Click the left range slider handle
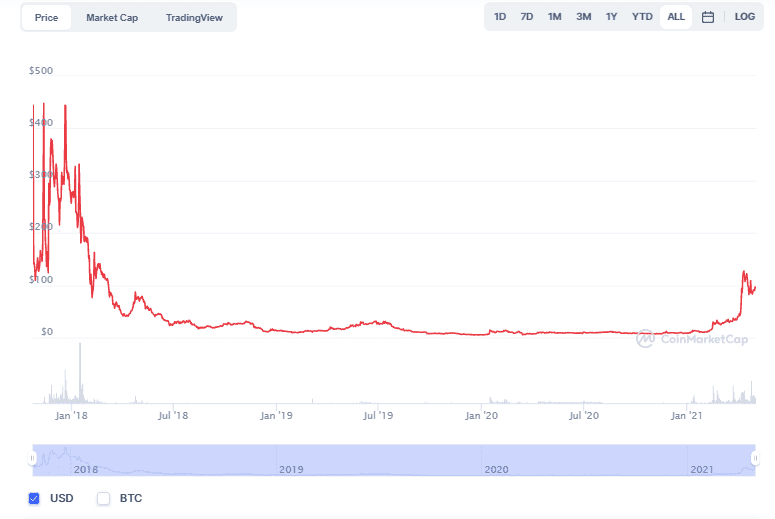Image resolution: width=775 pixels, height=519 pixels. (32, 458)
